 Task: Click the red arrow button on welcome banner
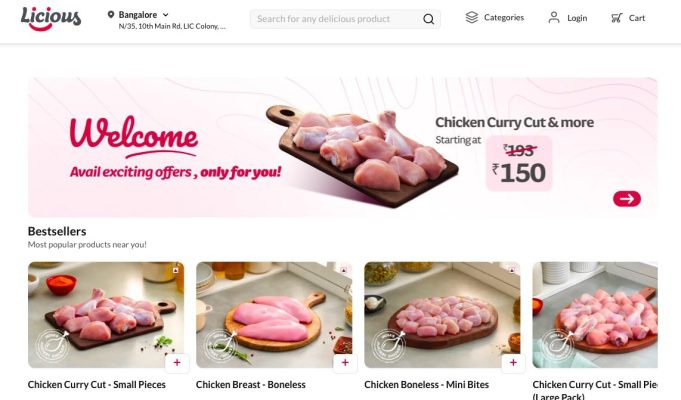627,198
